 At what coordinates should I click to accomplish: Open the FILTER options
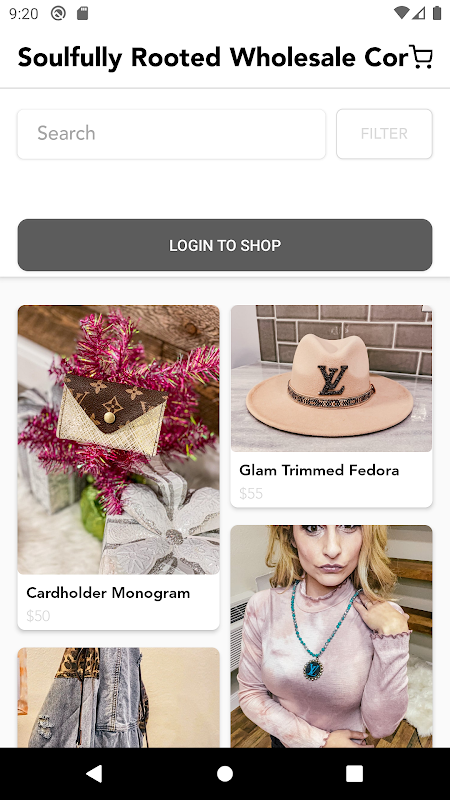click(384, 134)
